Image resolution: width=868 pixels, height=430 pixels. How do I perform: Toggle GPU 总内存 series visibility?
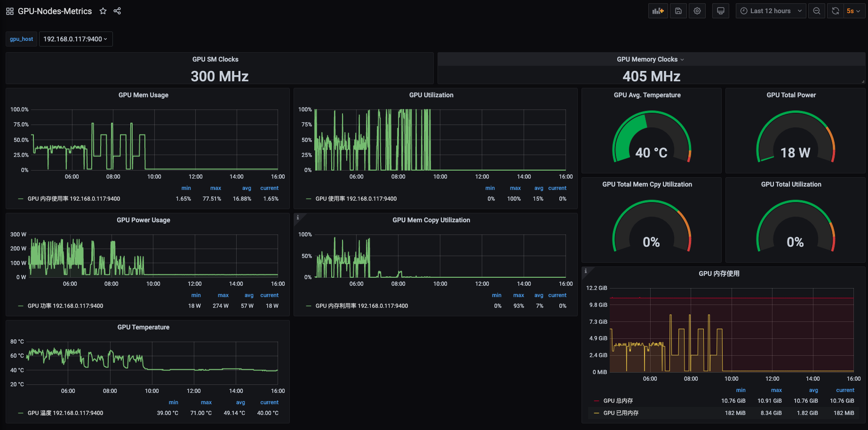[618, 401]
